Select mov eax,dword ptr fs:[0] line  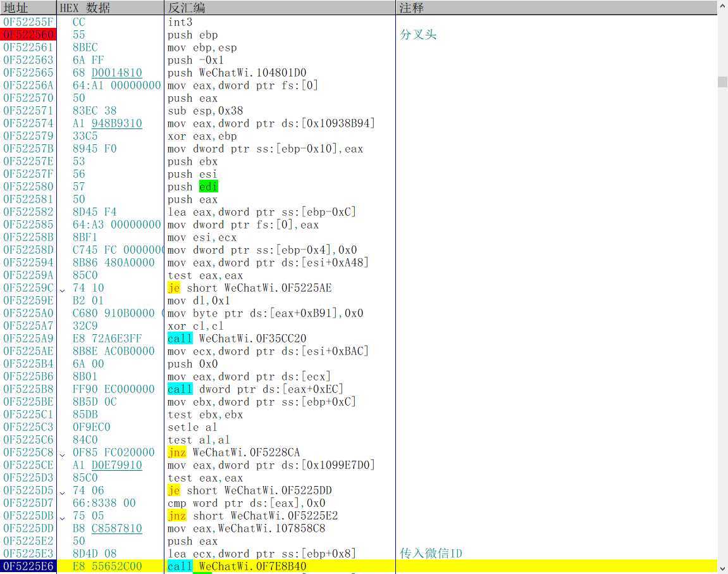point(243,85)
